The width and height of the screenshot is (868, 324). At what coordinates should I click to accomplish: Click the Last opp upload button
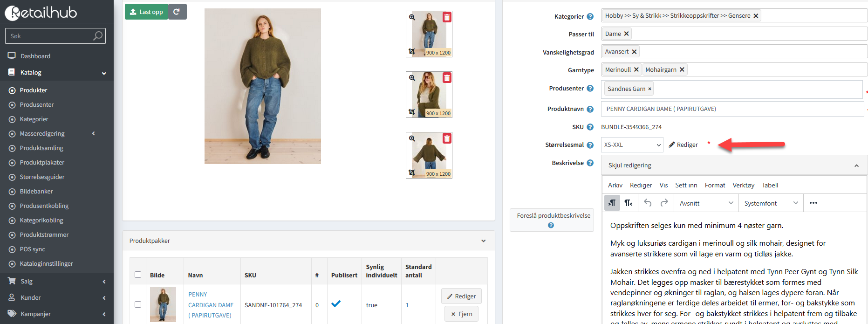pos(146,12)
